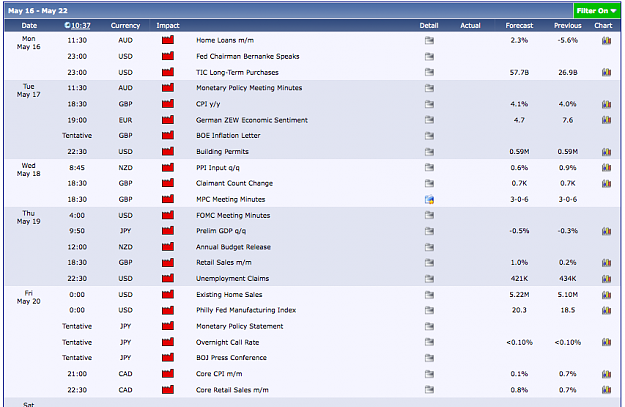Click the 434K previous value

coord(568,279)
